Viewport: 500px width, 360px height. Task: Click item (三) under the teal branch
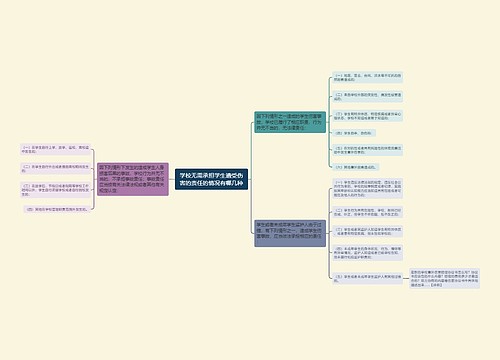pos(368,116)
